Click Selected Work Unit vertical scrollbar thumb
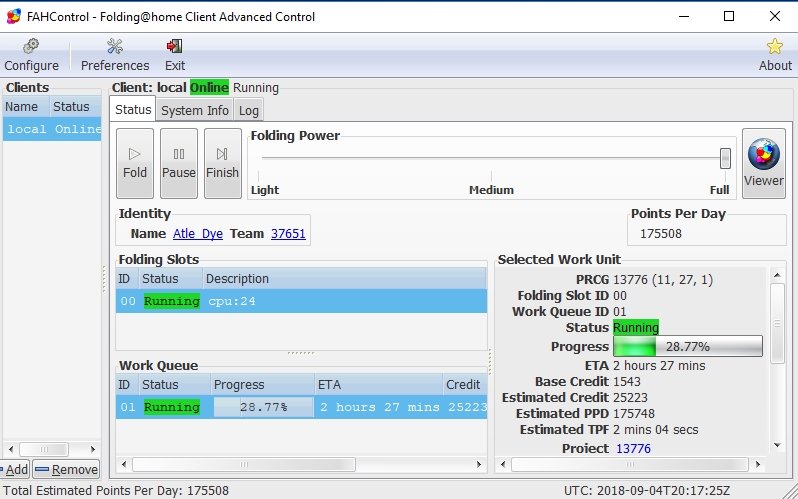The width and height of the screenshot is (798, 499). [x=777, y=323]
